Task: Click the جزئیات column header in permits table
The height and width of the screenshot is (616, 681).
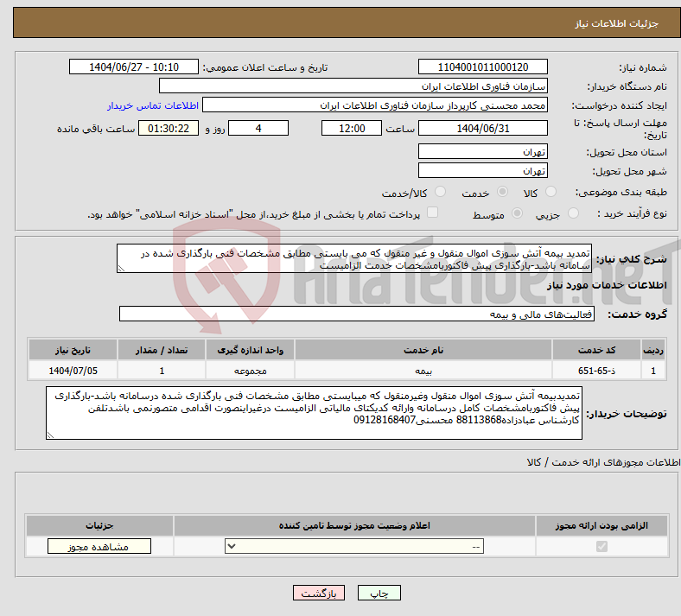Action: [99, 525]
